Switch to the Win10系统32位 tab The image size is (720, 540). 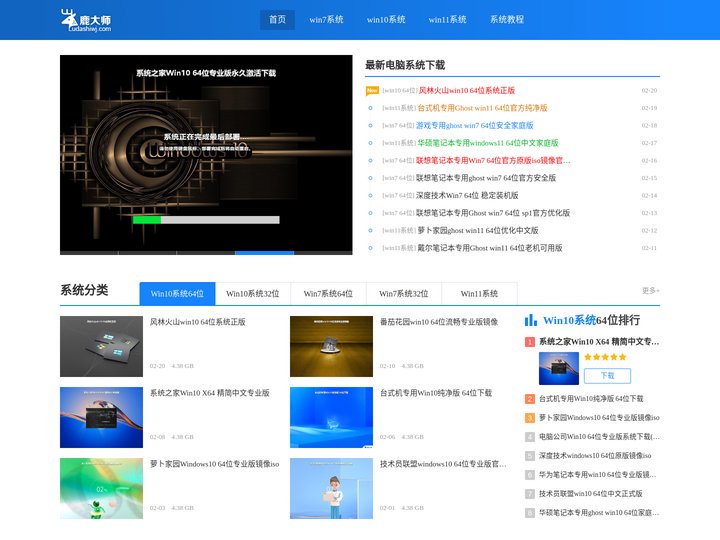point(253,293)
